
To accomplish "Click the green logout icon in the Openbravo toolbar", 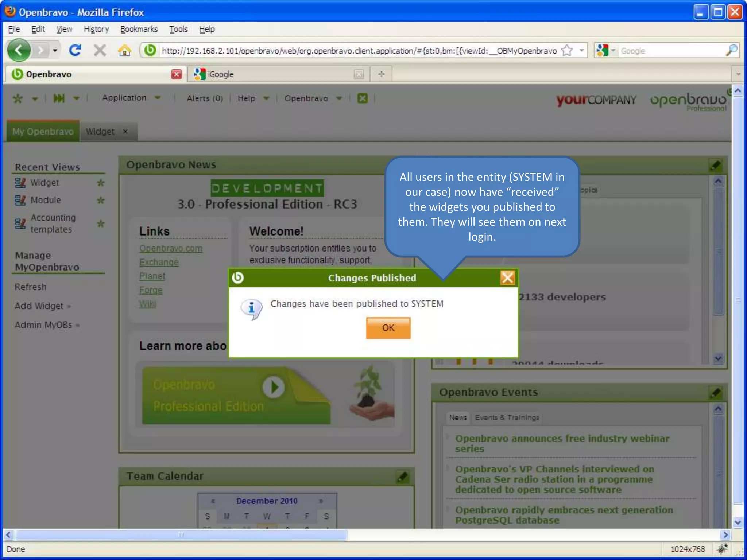I will 362,98.
